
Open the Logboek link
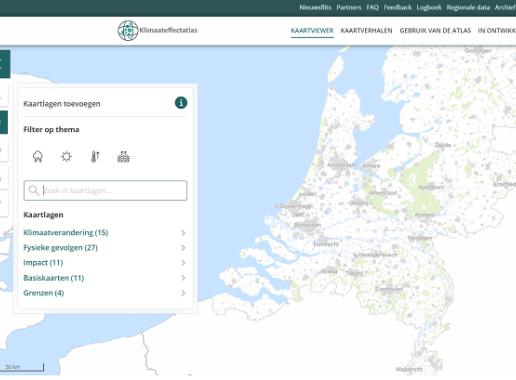429,7
